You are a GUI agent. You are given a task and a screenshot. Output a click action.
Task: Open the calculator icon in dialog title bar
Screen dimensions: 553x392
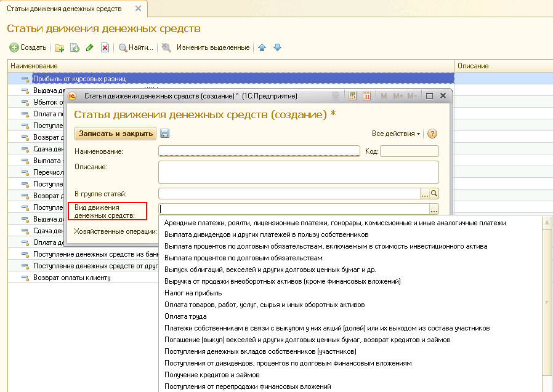(x=352, y=96)
